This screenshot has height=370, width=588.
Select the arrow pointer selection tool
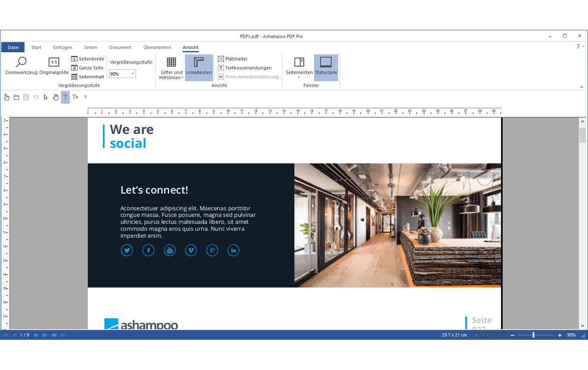pos(46,97)
